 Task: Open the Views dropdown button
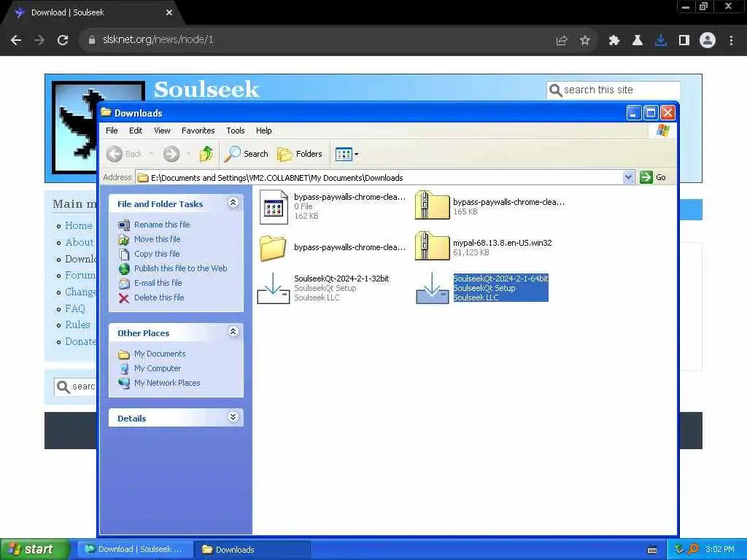point(347,154)
